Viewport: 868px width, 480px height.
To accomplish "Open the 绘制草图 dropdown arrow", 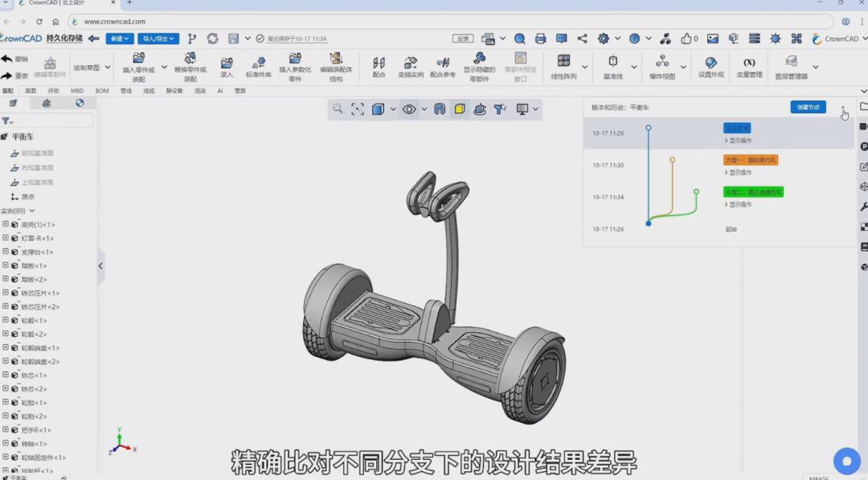I will pos(108,68).
